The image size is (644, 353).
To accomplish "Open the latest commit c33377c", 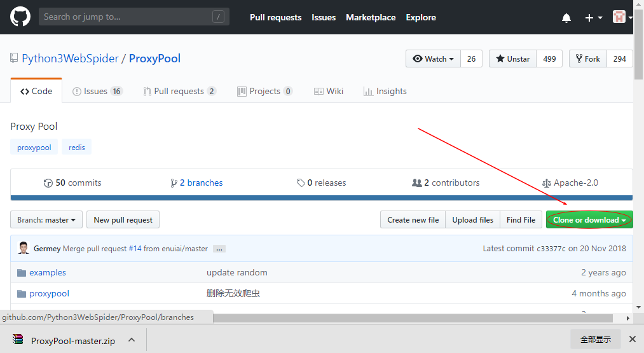I will [x=551, y=249].
